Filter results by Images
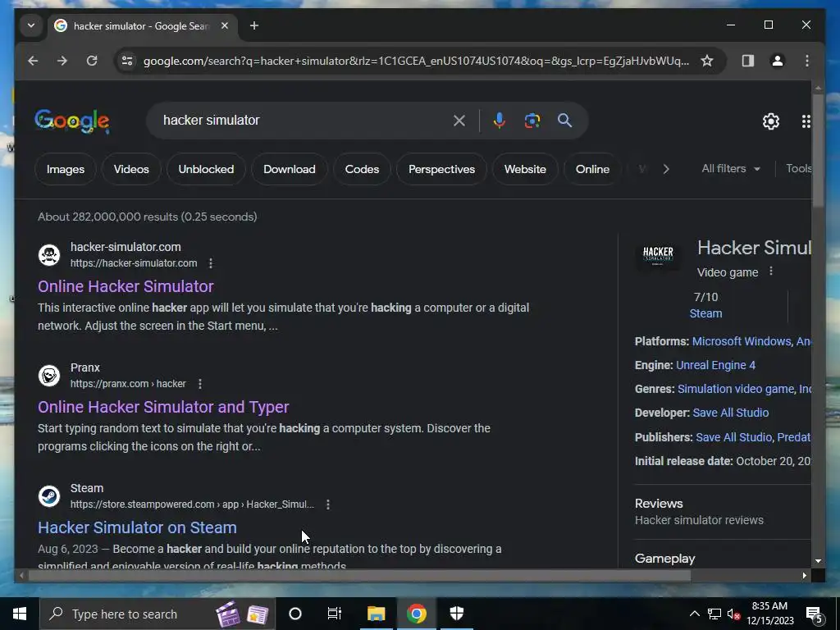 [x=66, y=169]
